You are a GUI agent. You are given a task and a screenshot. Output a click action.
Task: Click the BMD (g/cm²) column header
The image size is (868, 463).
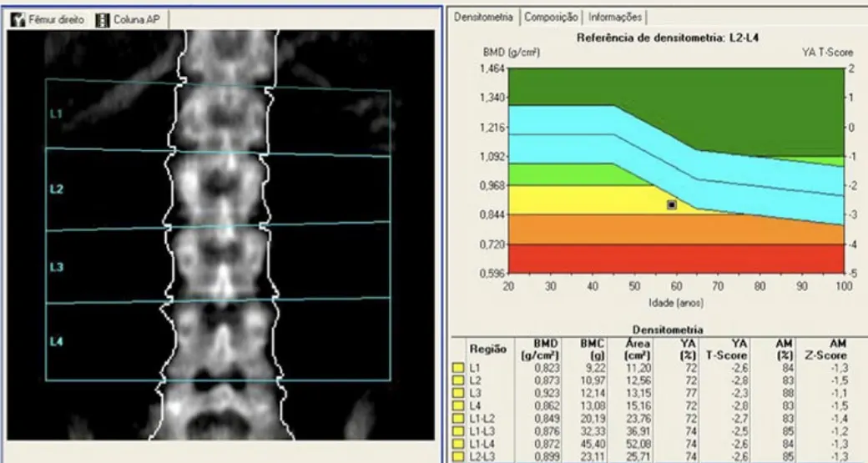pos(540,350)
